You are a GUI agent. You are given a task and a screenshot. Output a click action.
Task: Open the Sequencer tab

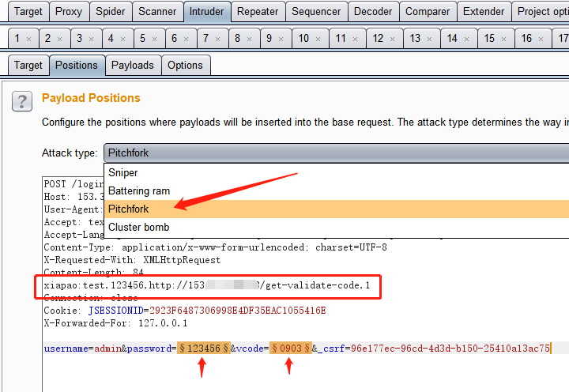point(316,12)
